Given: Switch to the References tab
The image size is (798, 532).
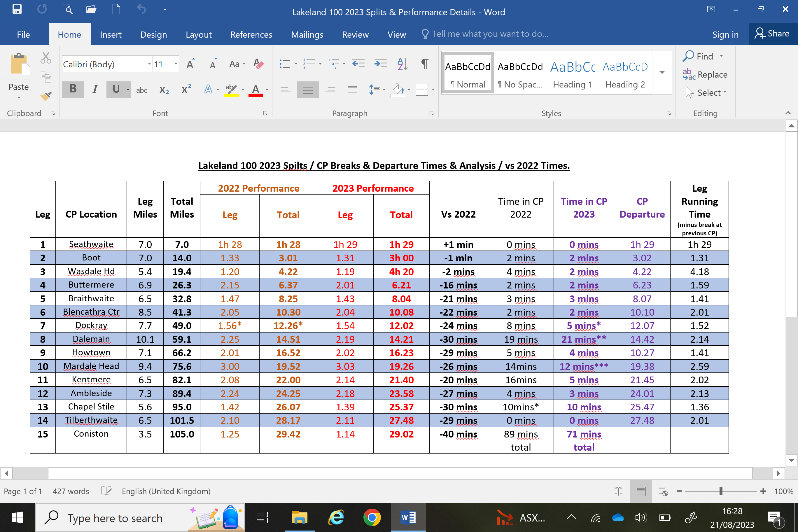Looking at the screenshot, I should 251,35.
